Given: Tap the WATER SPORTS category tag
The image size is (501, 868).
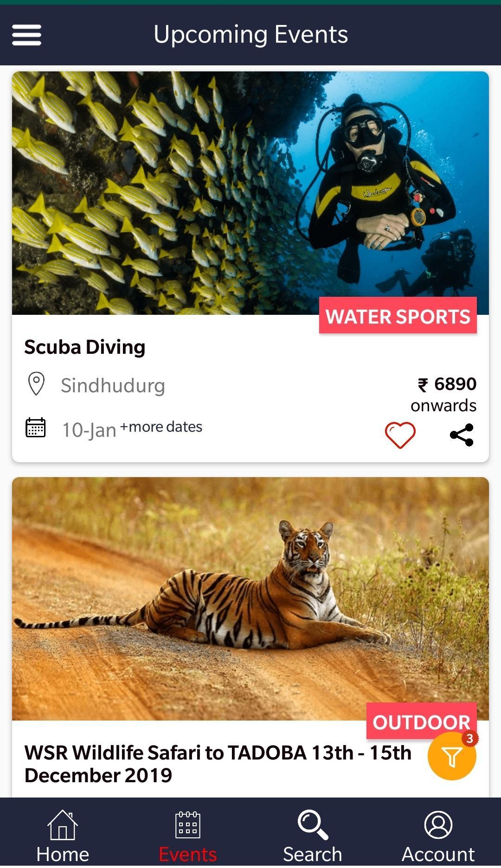Looking at the screenshot, I should point(398,316).
